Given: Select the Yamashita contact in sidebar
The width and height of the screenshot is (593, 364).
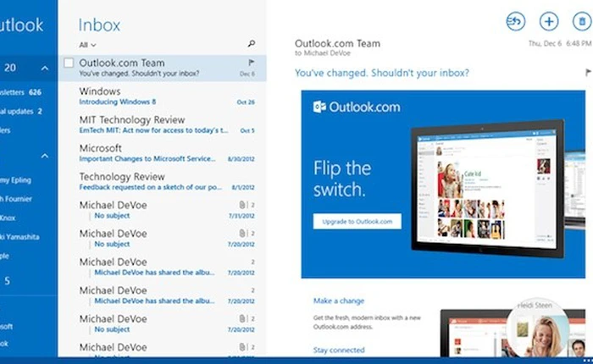Looking at the screenshot, I should (19, 237).
